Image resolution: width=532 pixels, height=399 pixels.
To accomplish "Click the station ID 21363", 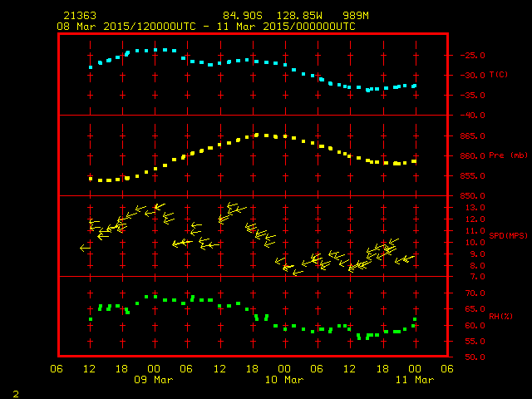I will click(x=80, y=16).
